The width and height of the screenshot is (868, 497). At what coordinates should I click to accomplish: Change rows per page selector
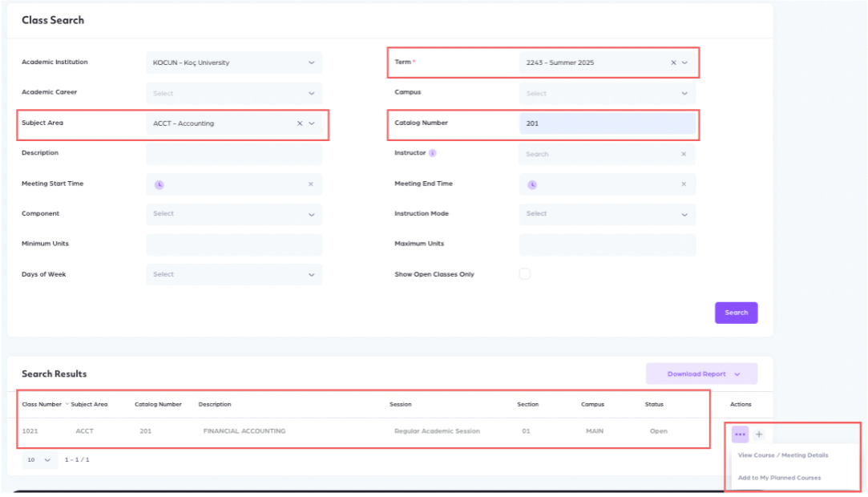click(38, 460)
